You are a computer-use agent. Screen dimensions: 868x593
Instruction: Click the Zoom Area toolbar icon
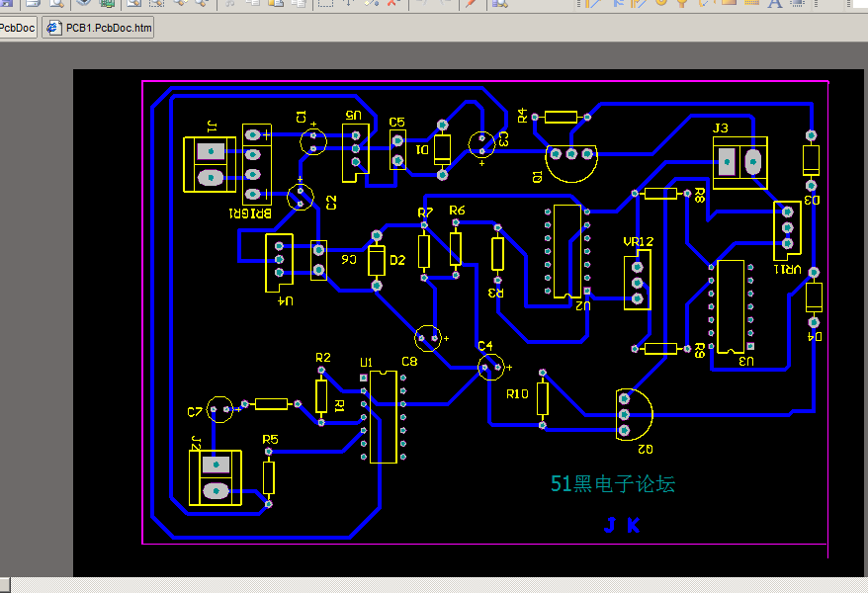click(x=157, y=3)
